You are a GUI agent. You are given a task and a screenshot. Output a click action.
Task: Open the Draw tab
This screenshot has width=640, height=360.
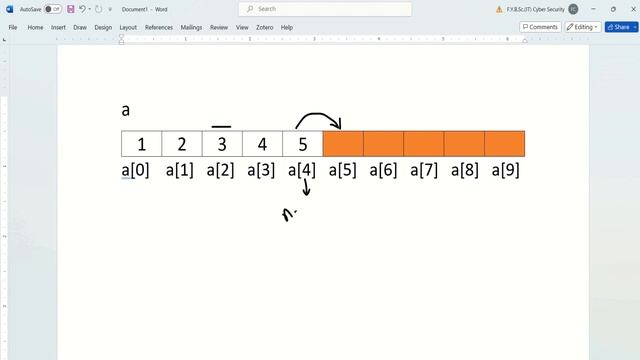(80, 27)
